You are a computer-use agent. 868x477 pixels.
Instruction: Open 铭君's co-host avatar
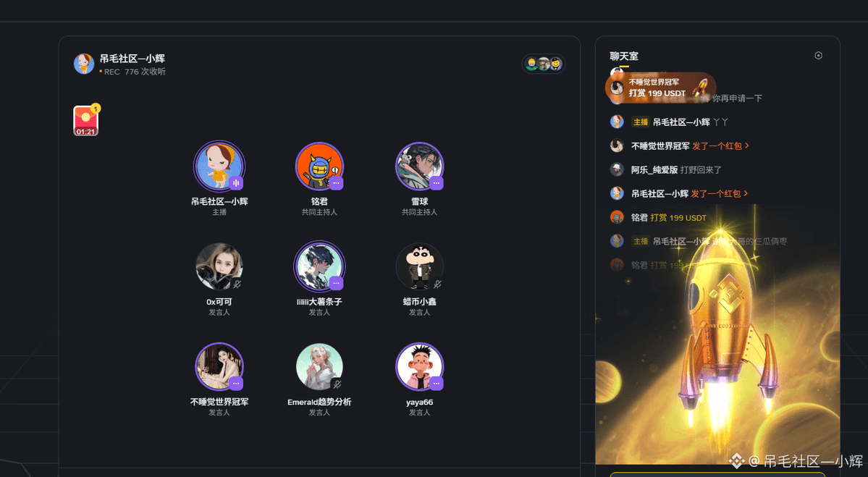[319, 166]
